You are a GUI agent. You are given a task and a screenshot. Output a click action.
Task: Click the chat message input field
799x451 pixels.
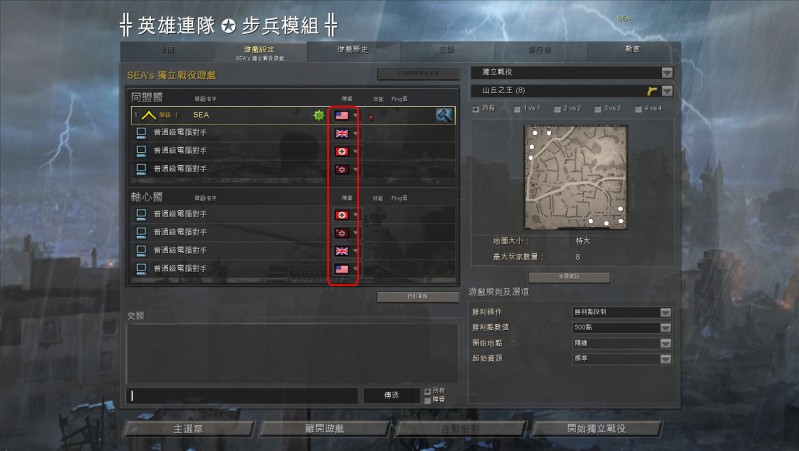[242, 395]
